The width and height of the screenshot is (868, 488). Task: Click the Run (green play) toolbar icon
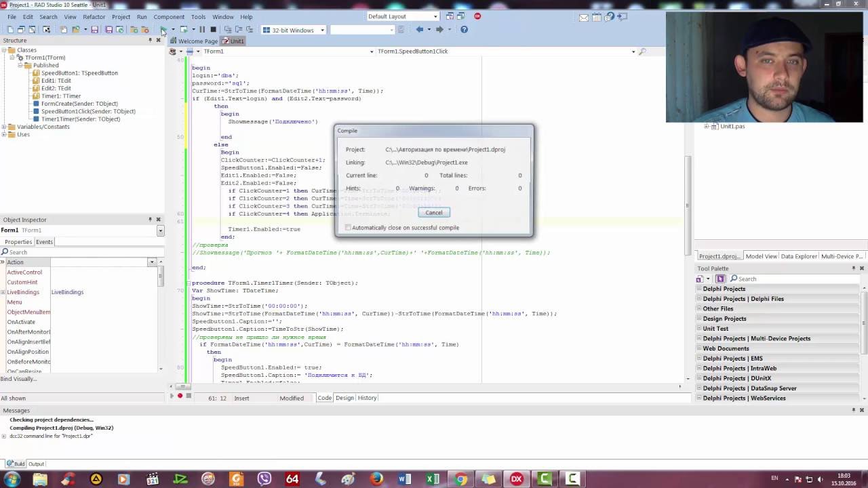[163, 29]
